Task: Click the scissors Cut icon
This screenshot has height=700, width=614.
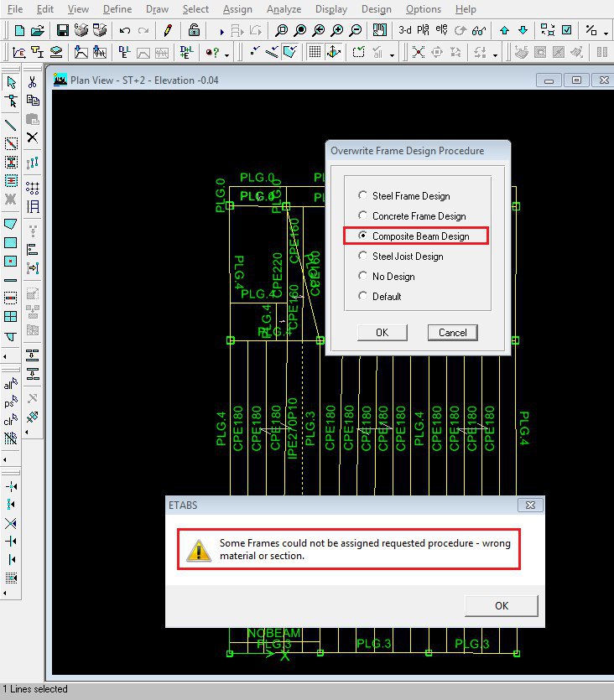Action: (32, 82)
